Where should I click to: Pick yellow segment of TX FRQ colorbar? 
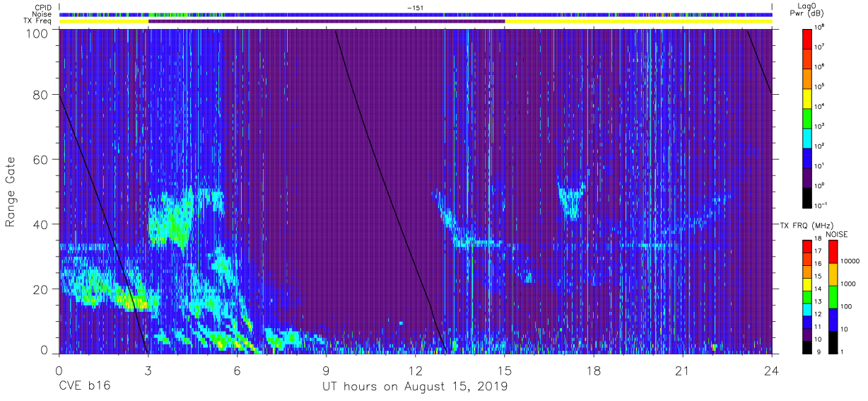click(807, 284)
